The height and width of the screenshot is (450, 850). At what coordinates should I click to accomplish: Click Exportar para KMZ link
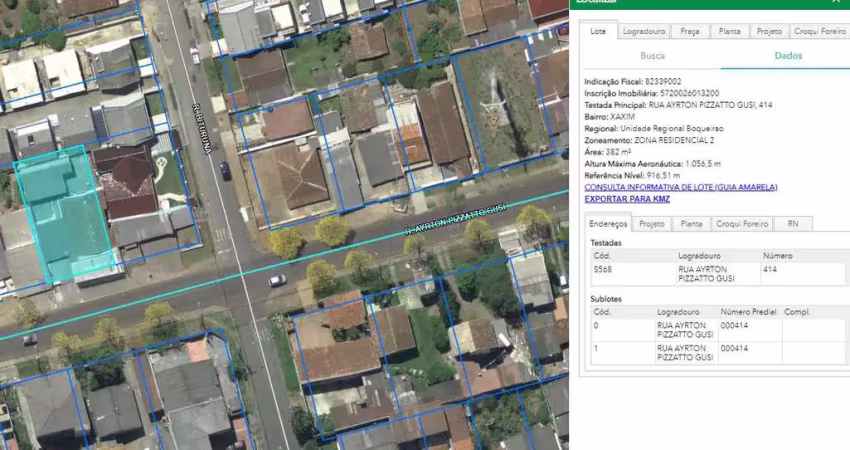click(x=627, y=199)
